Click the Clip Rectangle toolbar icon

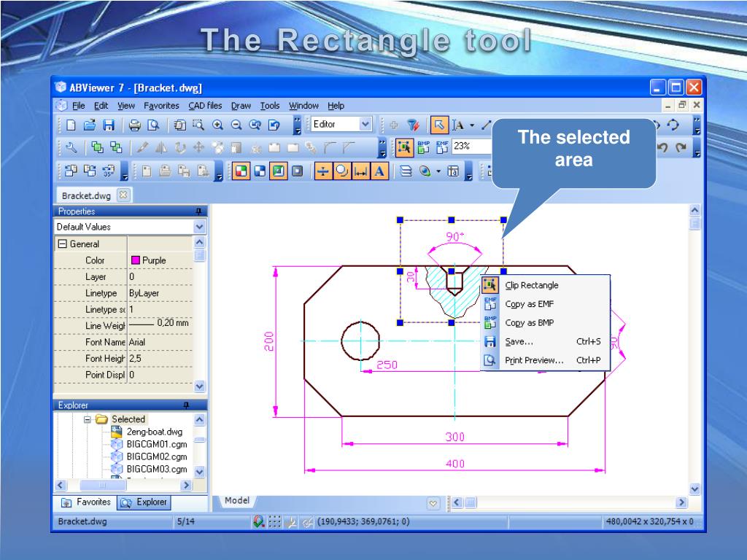tap(404, 147)
